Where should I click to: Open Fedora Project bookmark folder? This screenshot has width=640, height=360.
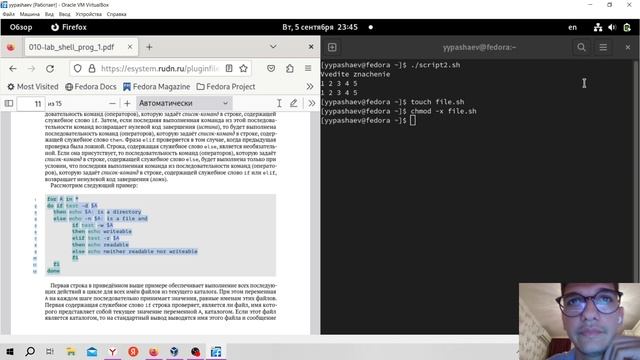(226, 87)
